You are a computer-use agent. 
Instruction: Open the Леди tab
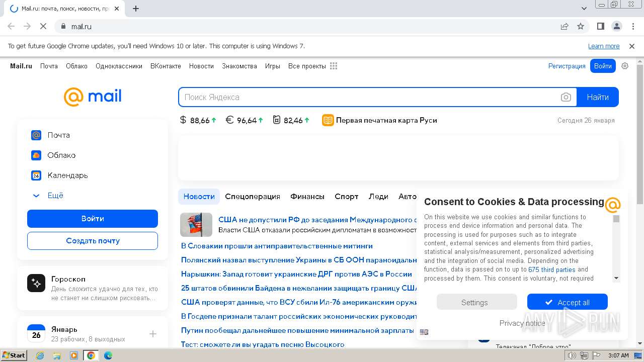[x=378, y=197]
